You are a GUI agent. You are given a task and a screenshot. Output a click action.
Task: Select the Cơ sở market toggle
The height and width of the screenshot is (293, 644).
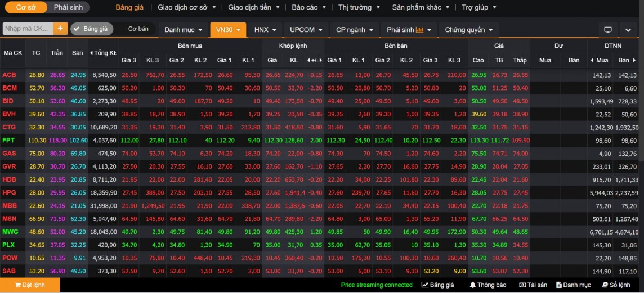(x=26, y=7)
